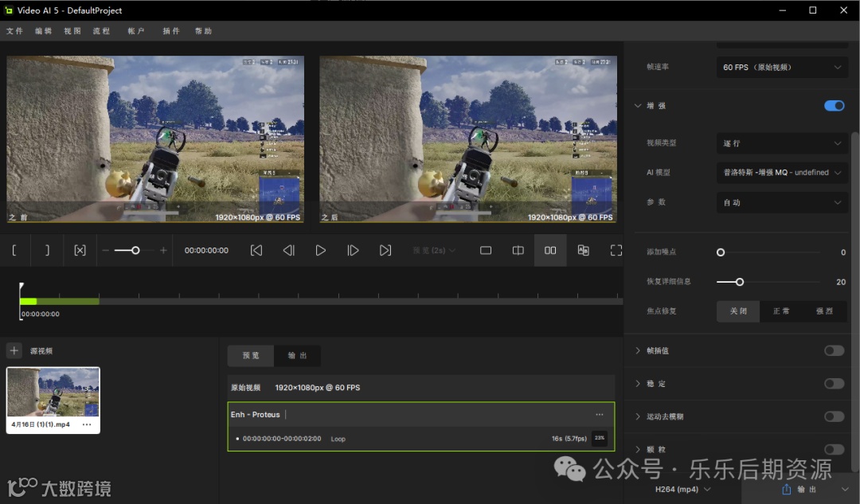The width and height of the screenshot is (860, 504).
Task: Select the Enh - Proteus preview row
Action: pyautogui.click(x=421, y=427)
